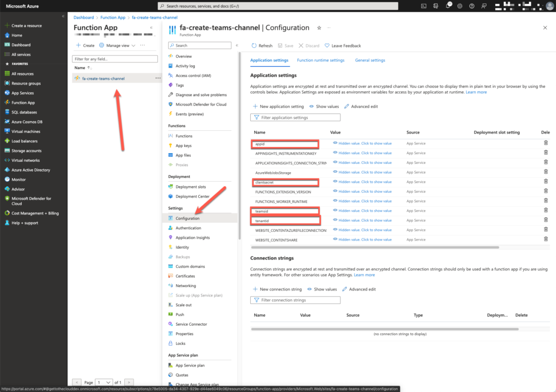Open the Cloud Shell icon in top bar
Screen dimensions: 556x392
pos(424,6)
